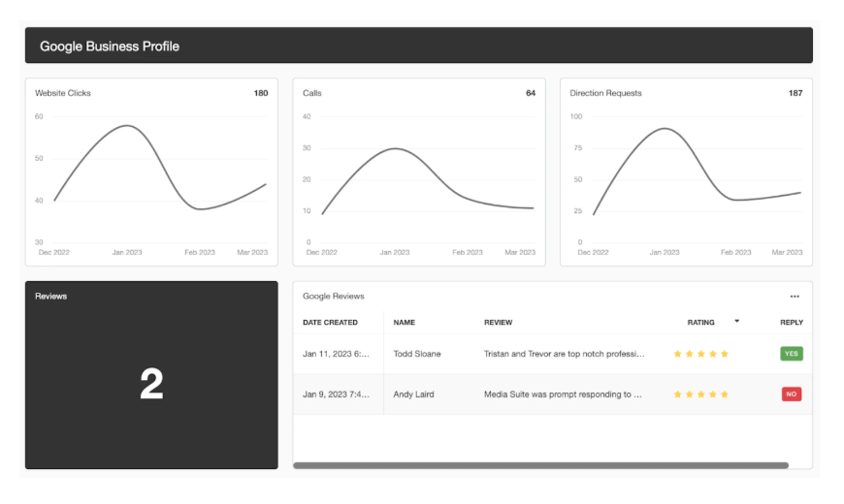Sort by the Name column header

pyautogui.click(x=405, y=323)
